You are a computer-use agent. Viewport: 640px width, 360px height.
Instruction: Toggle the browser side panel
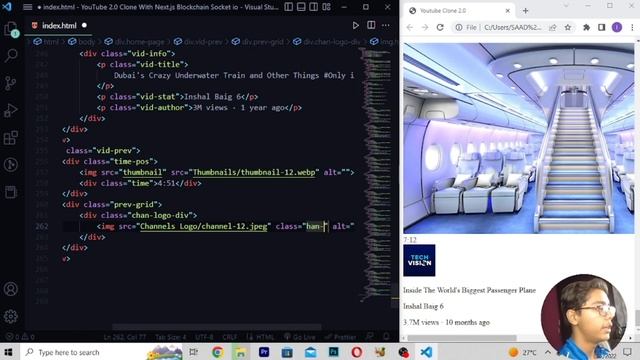(602, 27)
